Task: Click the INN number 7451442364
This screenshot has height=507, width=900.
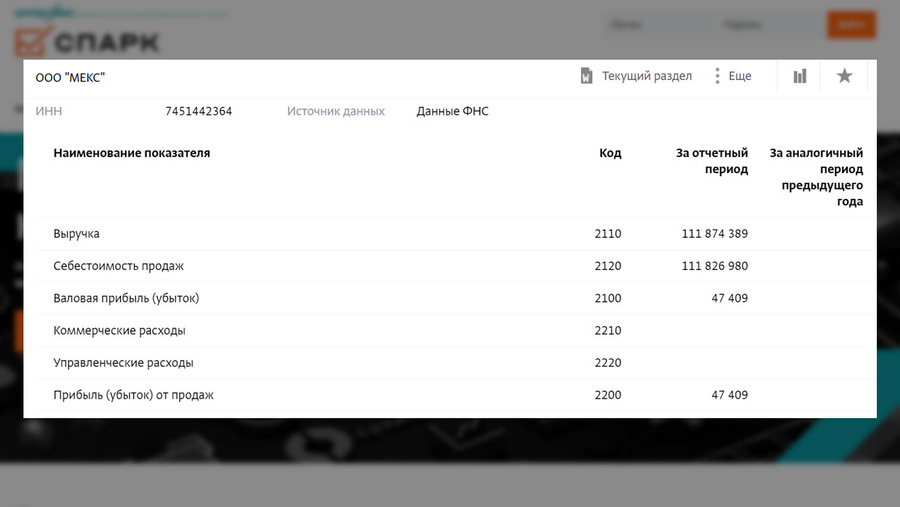Action: point(199,111)
